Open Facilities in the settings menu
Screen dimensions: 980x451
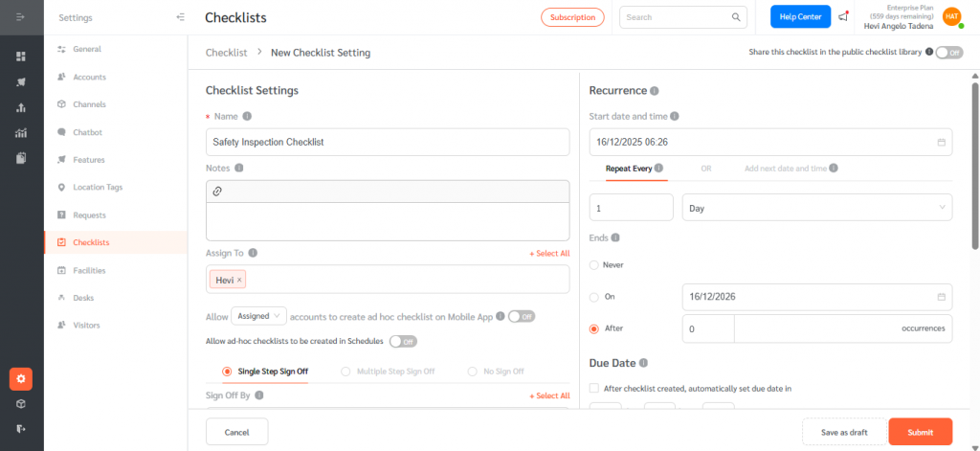[89, 270]
